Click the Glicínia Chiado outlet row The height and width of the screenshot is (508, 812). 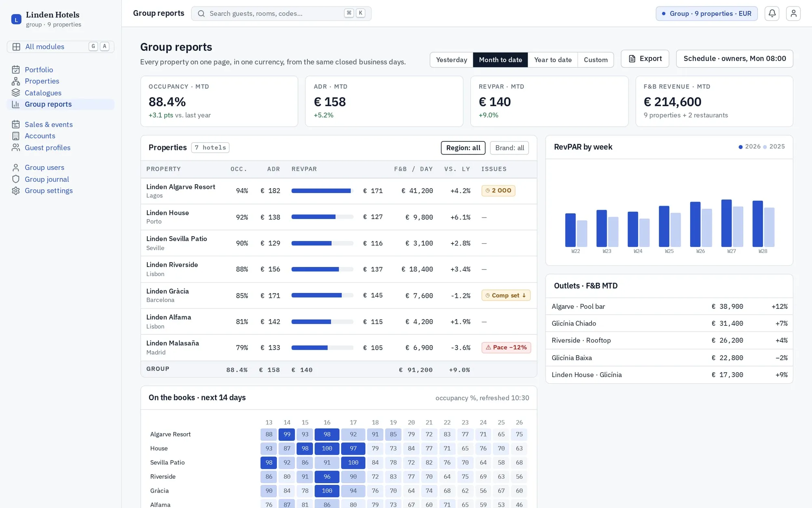pyautogui.click(x=669, y=323)
